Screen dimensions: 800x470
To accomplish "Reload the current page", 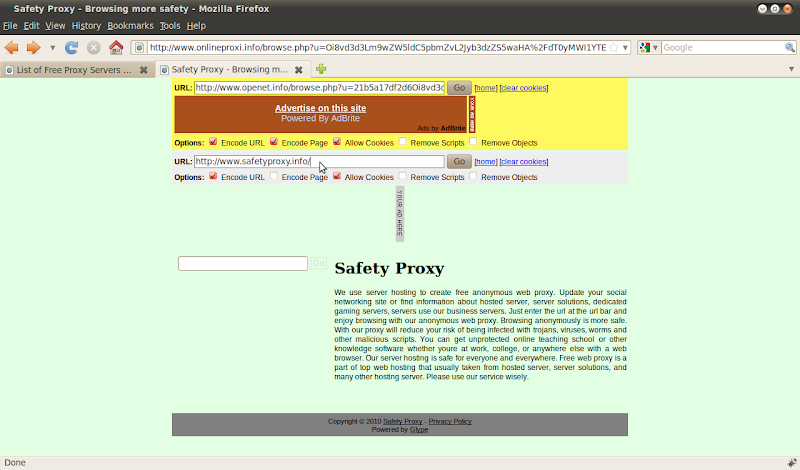I will tap(71, 47).
